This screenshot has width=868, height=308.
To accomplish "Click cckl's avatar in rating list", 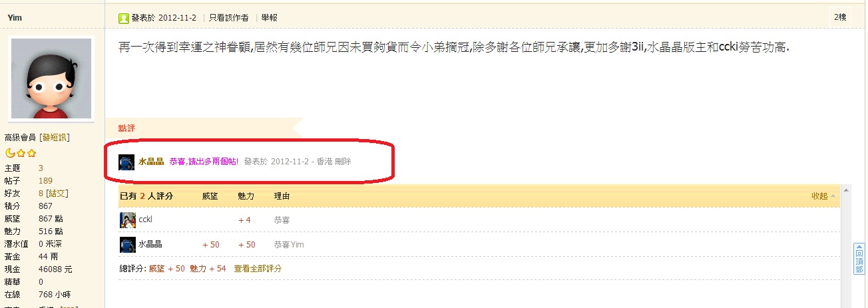I will [x=127, y=220].
